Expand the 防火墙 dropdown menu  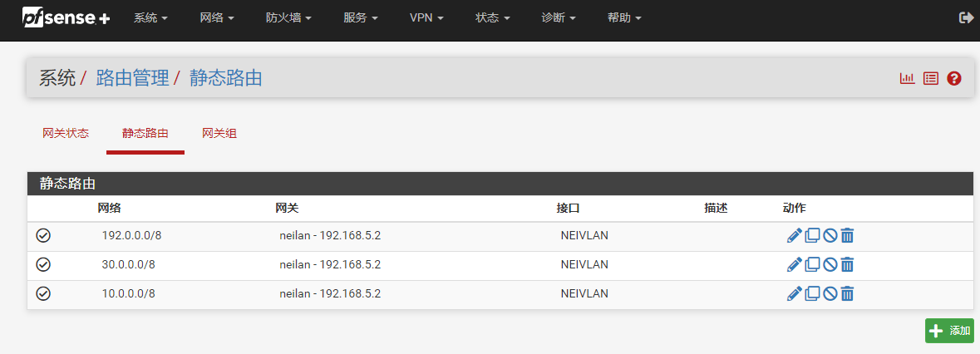(x=288, y=17)
